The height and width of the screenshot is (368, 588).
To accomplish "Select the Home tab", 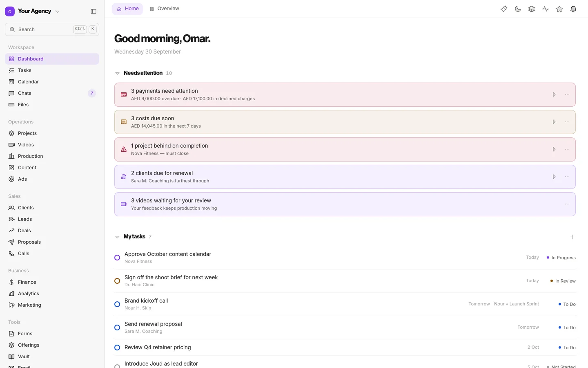I will click(127, 9).
